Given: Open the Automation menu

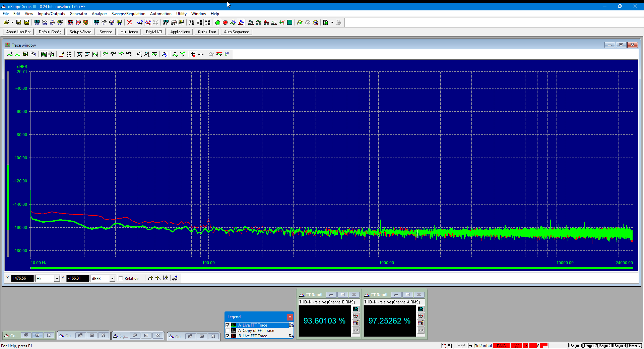Looking at the screenshot, I should (x=160, y=14).
